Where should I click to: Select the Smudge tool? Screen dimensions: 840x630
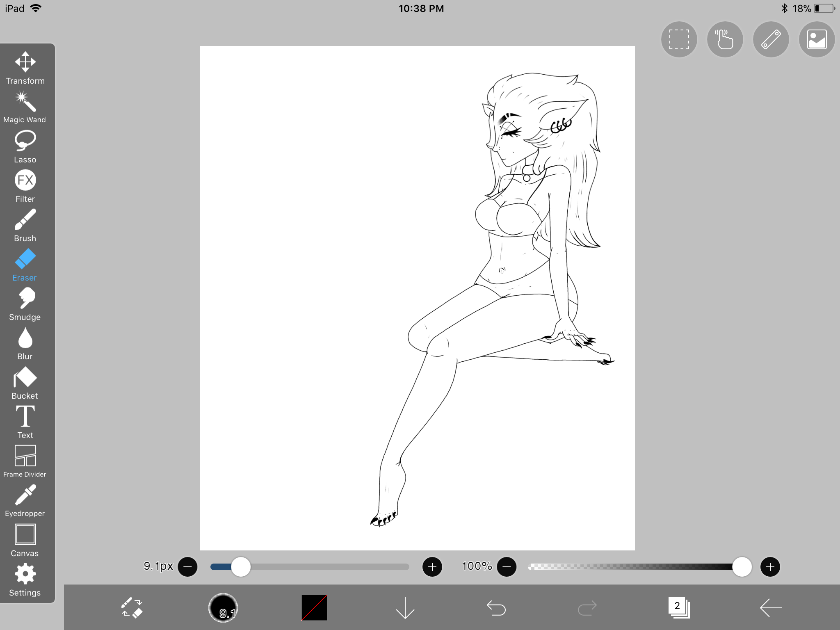[25, 304]
